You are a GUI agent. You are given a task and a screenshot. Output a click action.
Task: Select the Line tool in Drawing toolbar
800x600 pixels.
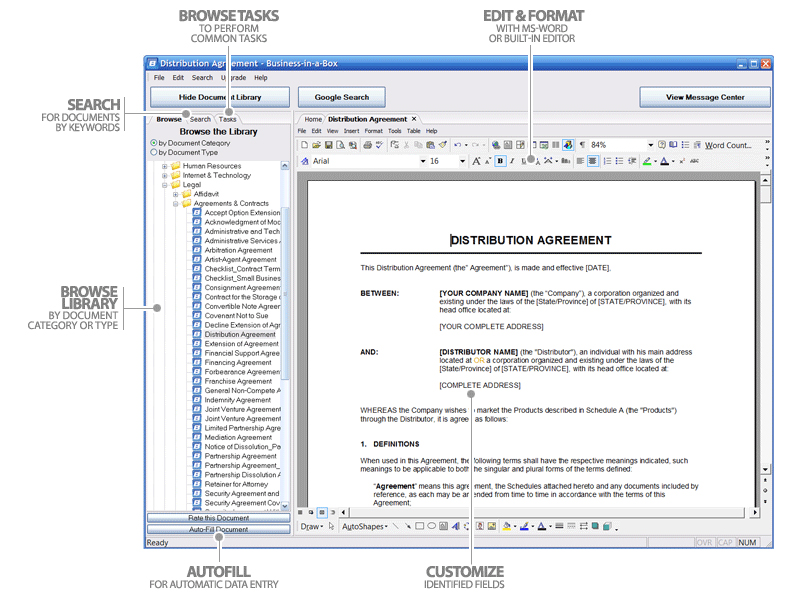tap(396, 527)
